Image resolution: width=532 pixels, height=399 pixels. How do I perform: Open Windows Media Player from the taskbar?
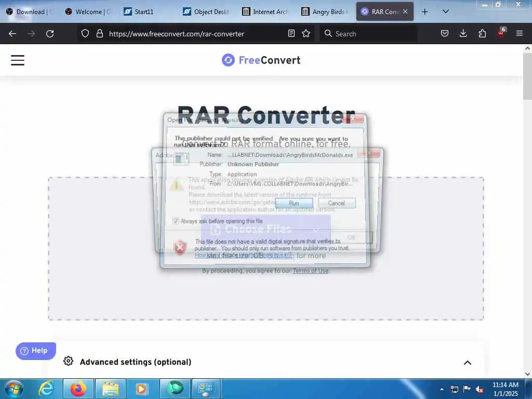(141, 389)
